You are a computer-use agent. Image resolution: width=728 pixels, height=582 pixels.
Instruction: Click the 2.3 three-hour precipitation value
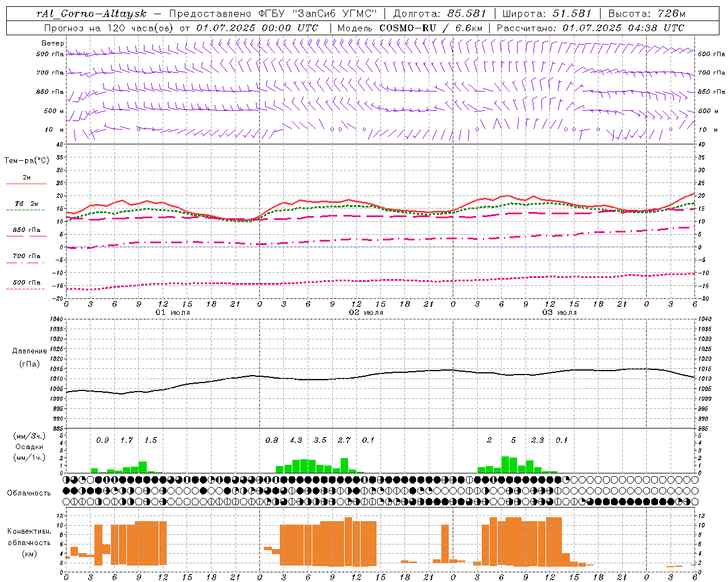tap(537, 440)
